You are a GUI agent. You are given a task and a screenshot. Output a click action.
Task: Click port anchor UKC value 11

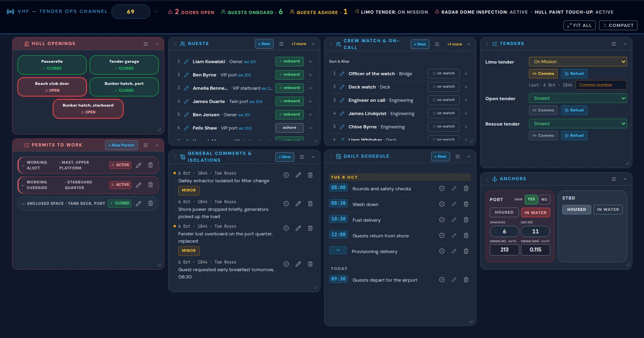(535, 231)
